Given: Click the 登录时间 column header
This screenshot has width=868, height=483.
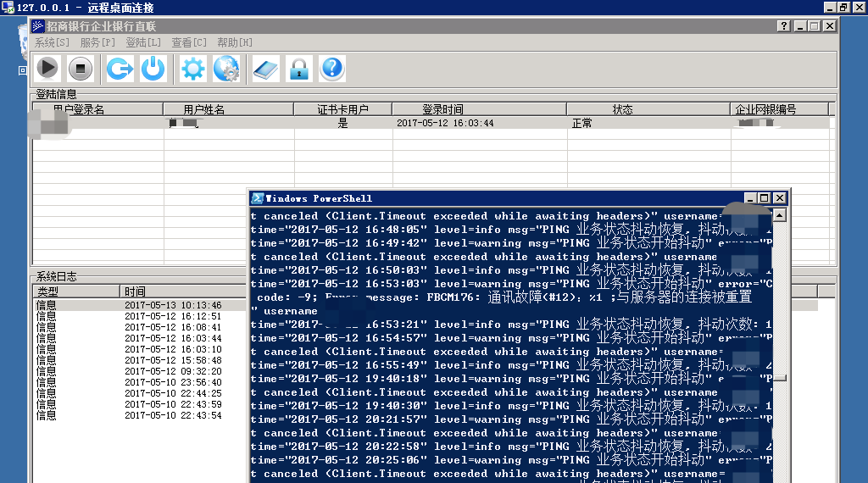Looking at the screenshot, I should click(x=442, y=109).
